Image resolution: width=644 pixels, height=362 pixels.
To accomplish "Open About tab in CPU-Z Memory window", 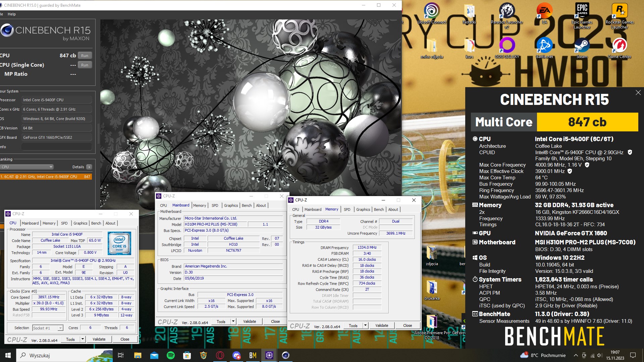I will 393,209.
